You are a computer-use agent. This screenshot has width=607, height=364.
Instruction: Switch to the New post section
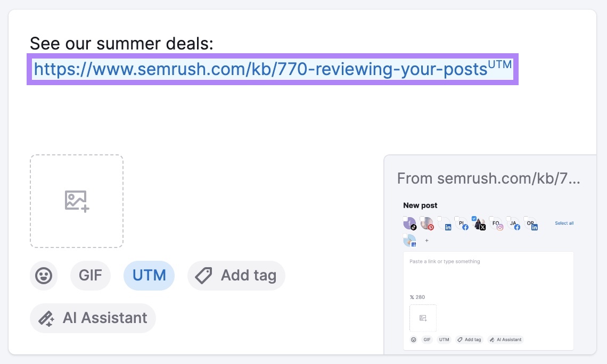pyautogui.click(x=420, y=205)
